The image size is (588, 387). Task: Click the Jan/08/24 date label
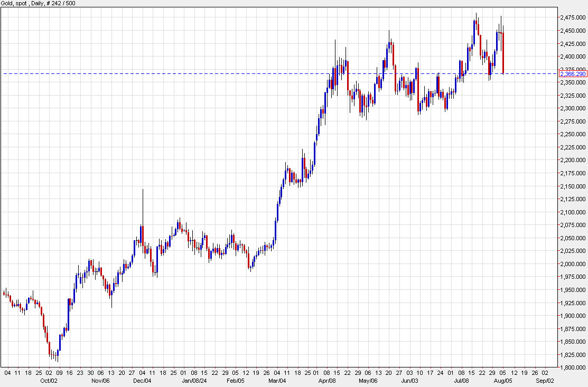(194, 381)
